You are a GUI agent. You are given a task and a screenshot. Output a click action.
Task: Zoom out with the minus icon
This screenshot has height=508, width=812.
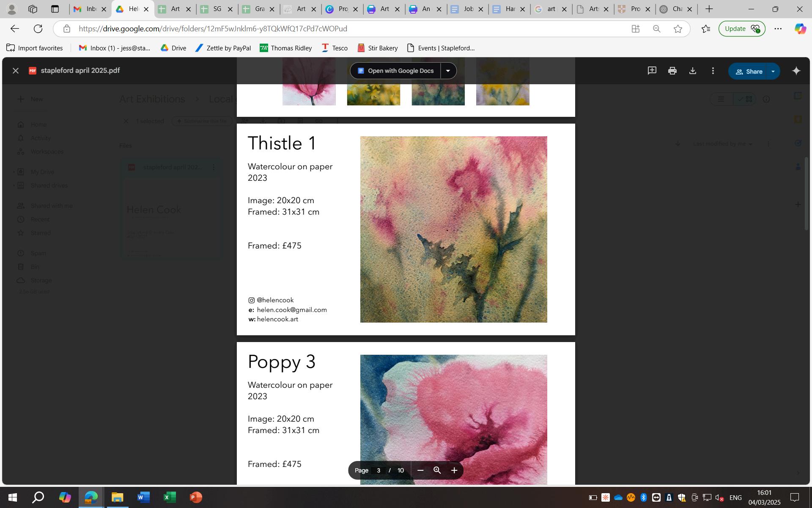pos(420,470)
